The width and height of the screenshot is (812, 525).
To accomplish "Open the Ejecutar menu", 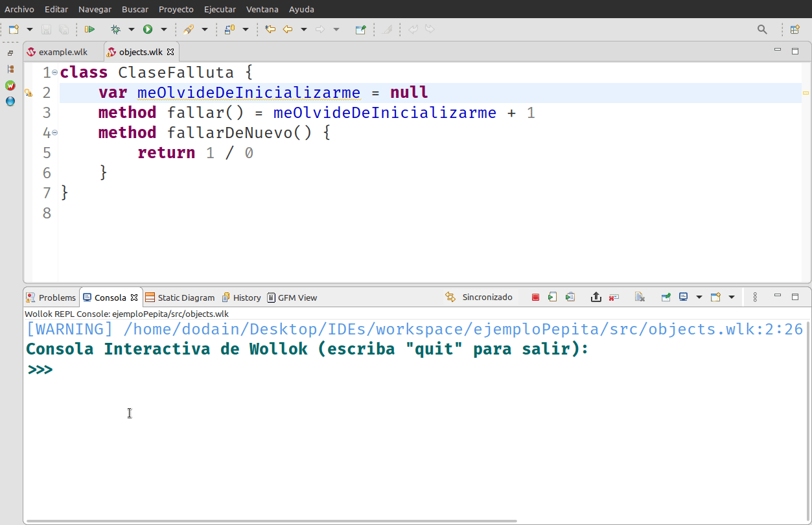I will [x=220, y=9].
